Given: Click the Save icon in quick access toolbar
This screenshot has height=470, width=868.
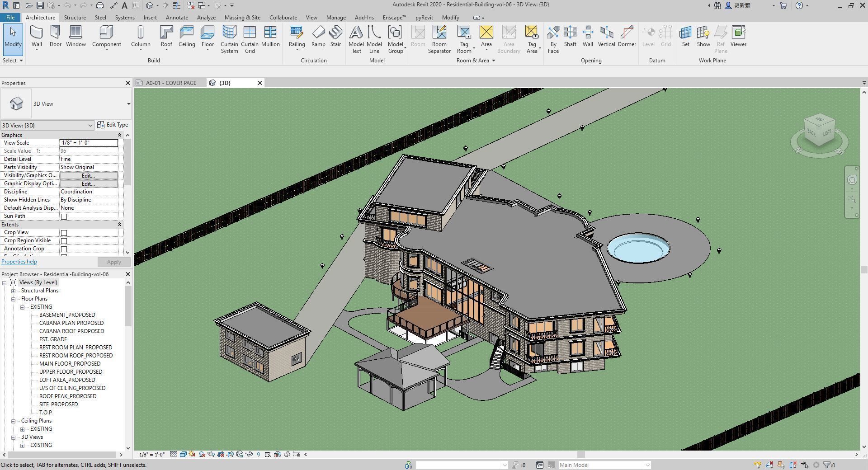Looking at the screenshot, I should 40,5.
